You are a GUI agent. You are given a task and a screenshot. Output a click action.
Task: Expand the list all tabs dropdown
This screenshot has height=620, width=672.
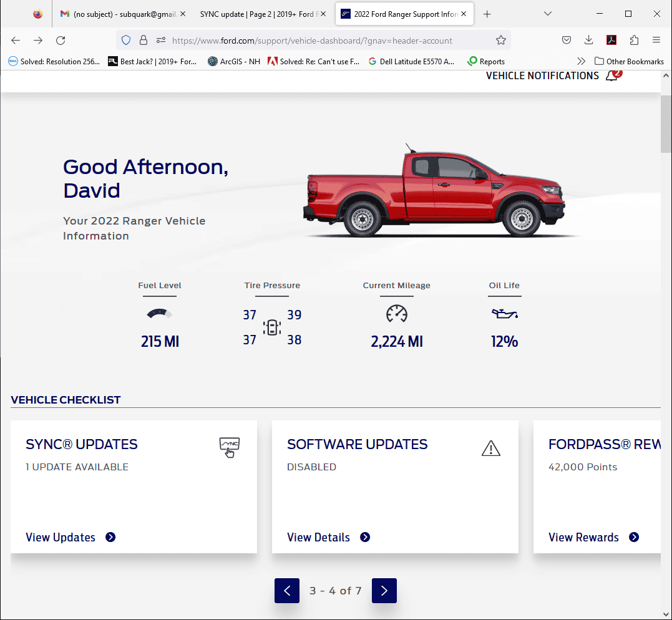point(548,14)
